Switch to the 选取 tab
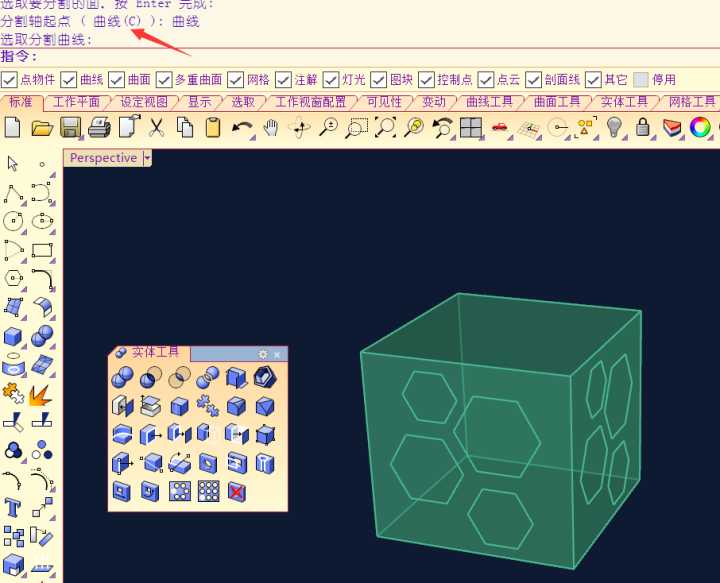 click(x=243, y=102)
